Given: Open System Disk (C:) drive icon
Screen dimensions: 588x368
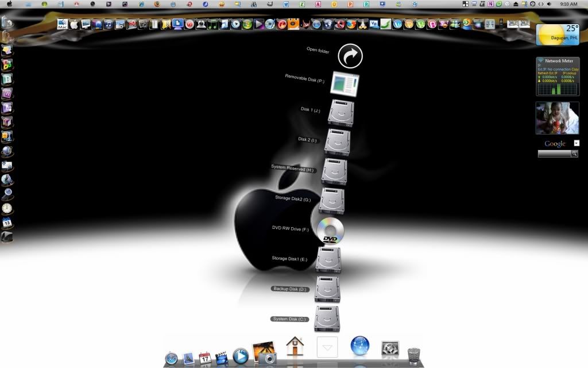Looking at the screenshot, I should point(327,319).
